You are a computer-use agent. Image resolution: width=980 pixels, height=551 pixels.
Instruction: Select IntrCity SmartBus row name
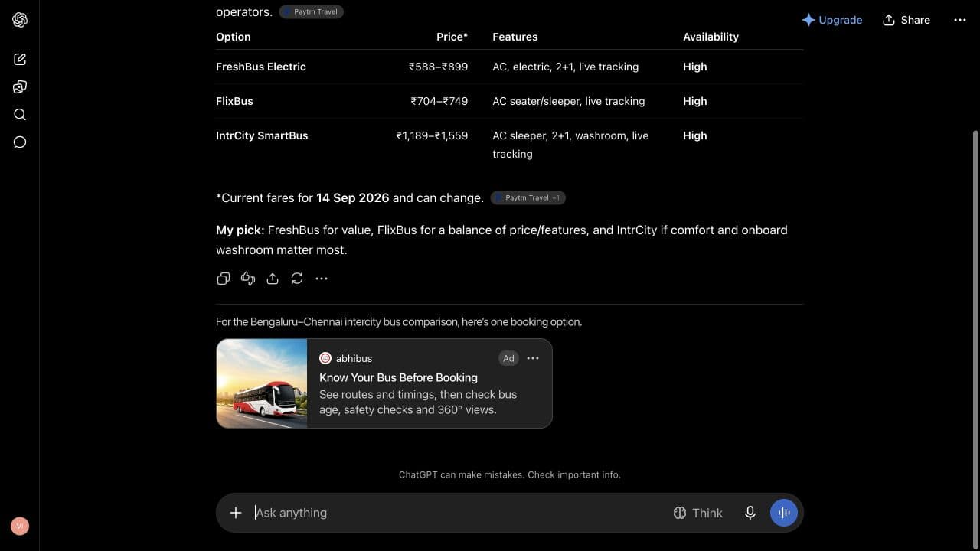click(262, 135)
